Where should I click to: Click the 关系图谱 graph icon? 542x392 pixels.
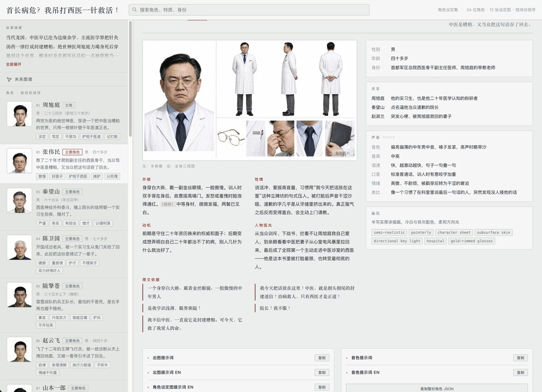pos(9,79)
